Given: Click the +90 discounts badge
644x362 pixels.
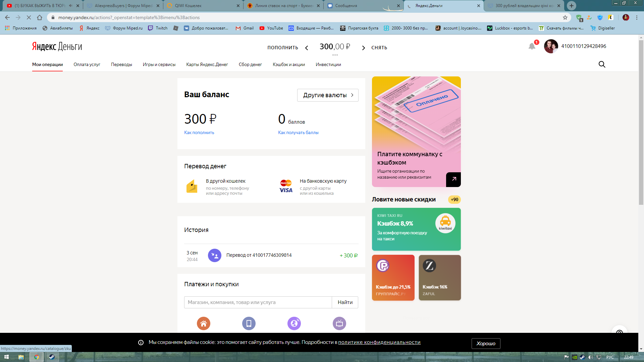Looking at the screenshot, I should coord(454,200).
